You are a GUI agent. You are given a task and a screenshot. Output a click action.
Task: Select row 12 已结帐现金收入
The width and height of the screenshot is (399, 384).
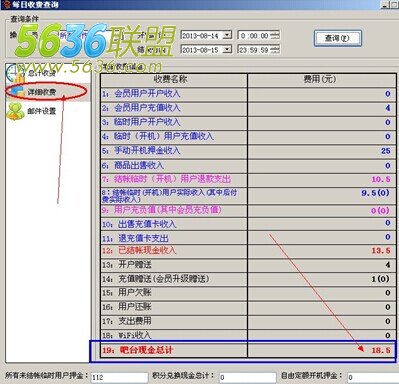248,251
